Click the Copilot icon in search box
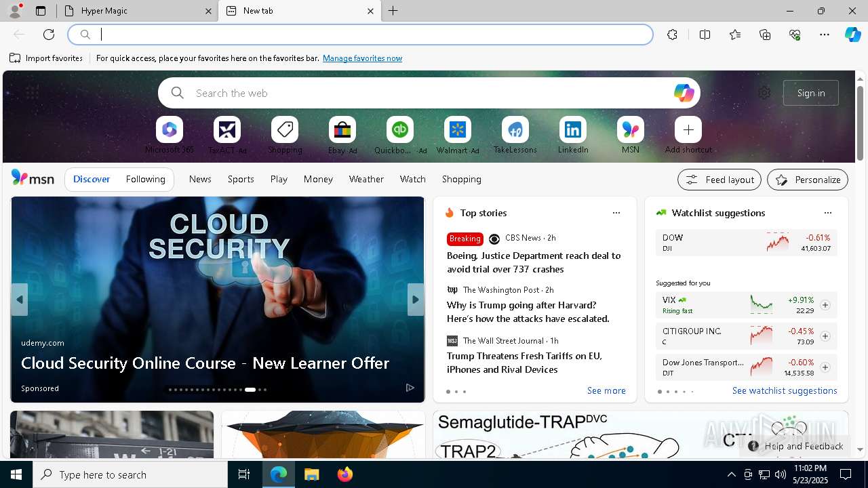This screenshot has width=868, height=488. [684, 93]
